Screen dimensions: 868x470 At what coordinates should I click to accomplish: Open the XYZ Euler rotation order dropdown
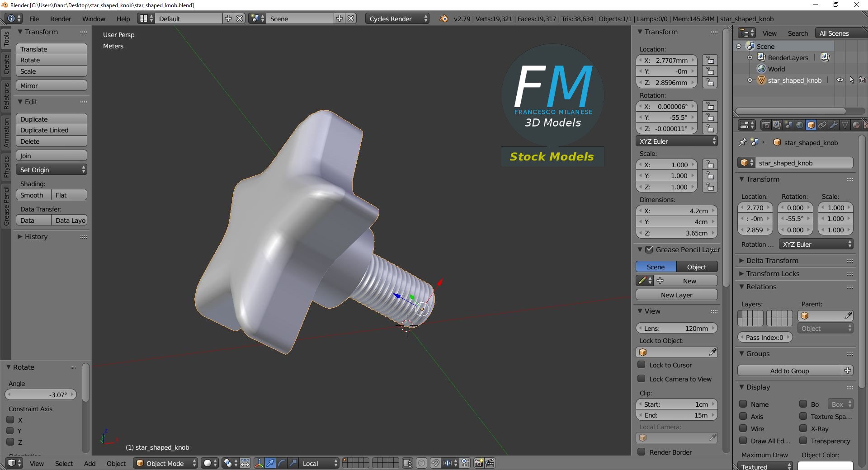676,141
